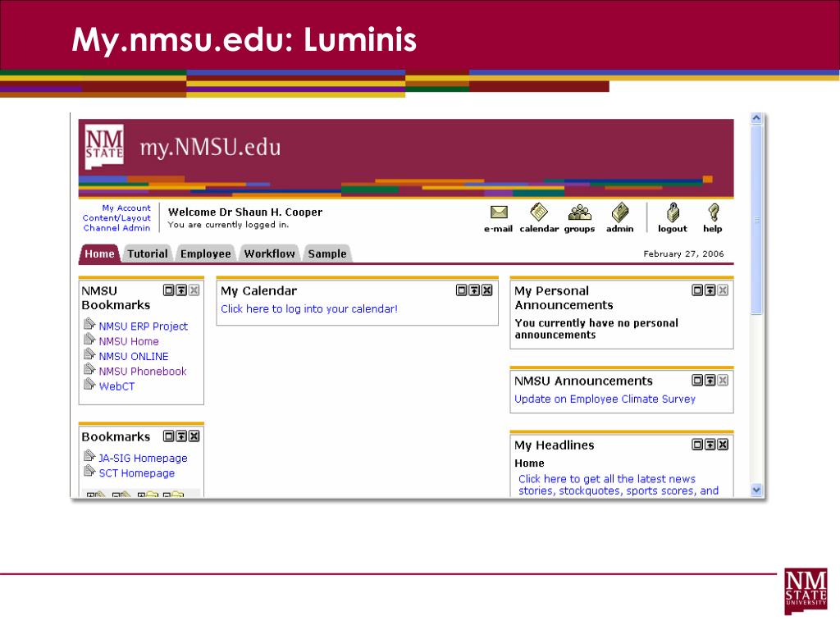Viewport: 840px width, 630px height.
Task: Maximize the My Calendar channel
Action: coord(461,290)
